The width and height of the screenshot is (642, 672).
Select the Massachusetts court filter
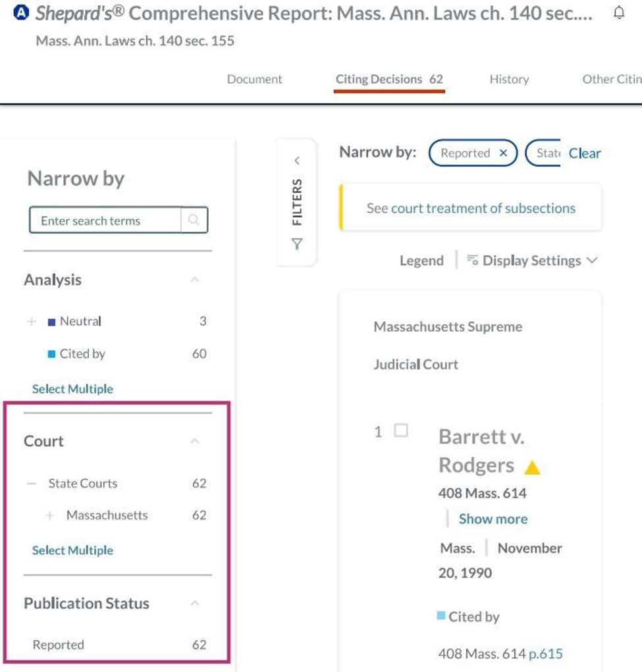[x=107, y=515]
